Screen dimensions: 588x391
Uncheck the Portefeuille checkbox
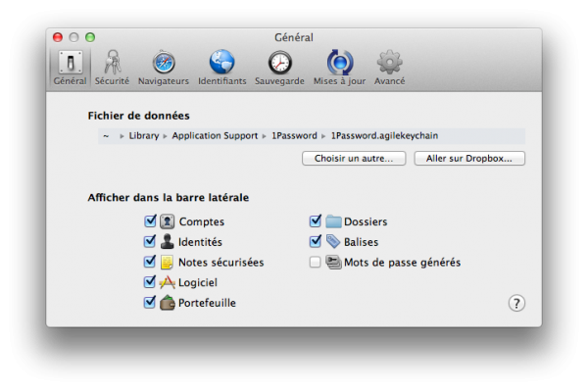pyautogui.click(x=150, y=302)
